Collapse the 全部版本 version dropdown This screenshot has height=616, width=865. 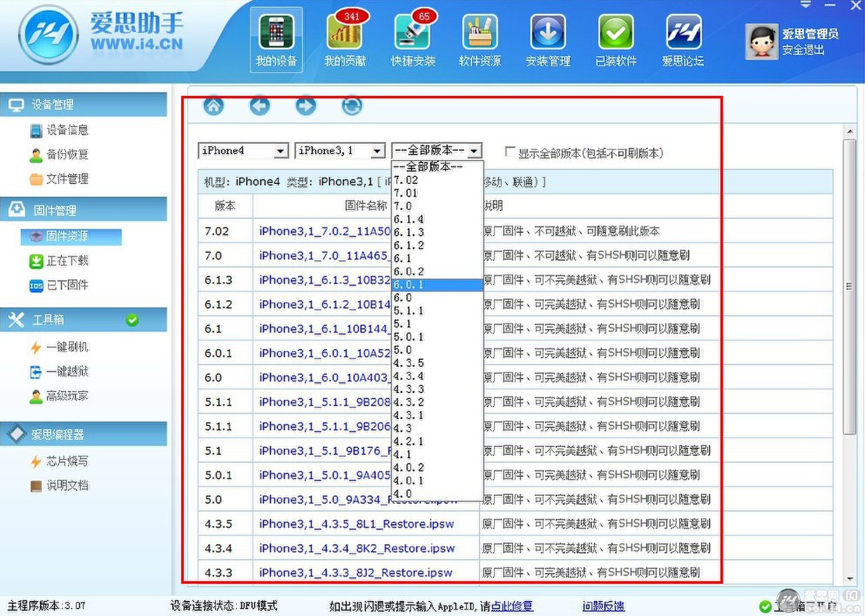point(474,151)
